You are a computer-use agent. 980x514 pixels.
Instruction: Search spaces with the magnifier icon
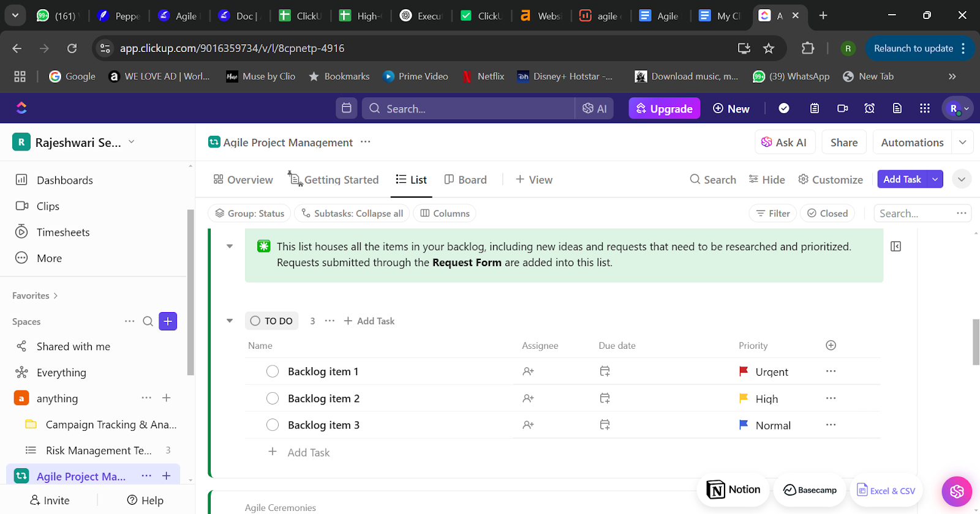tap(148, 321)
